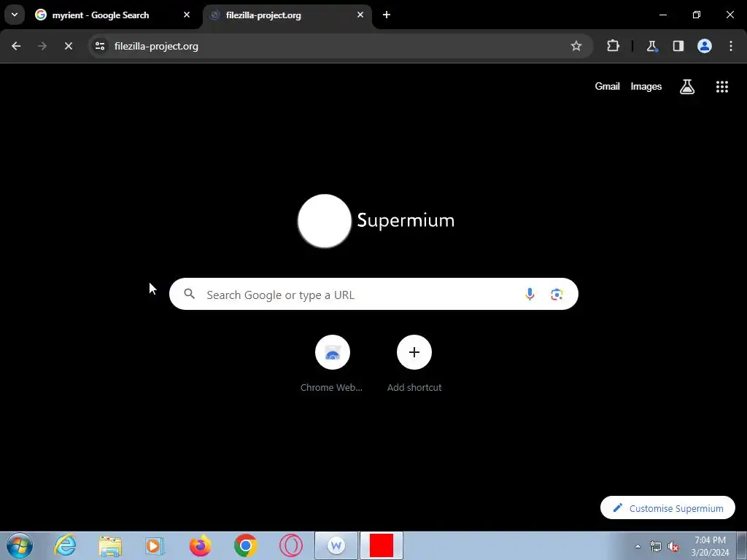Screen dimensions: 747x560
Task: Open Chrome Labs flask in toolbar
Action: [x=651, y=46]
